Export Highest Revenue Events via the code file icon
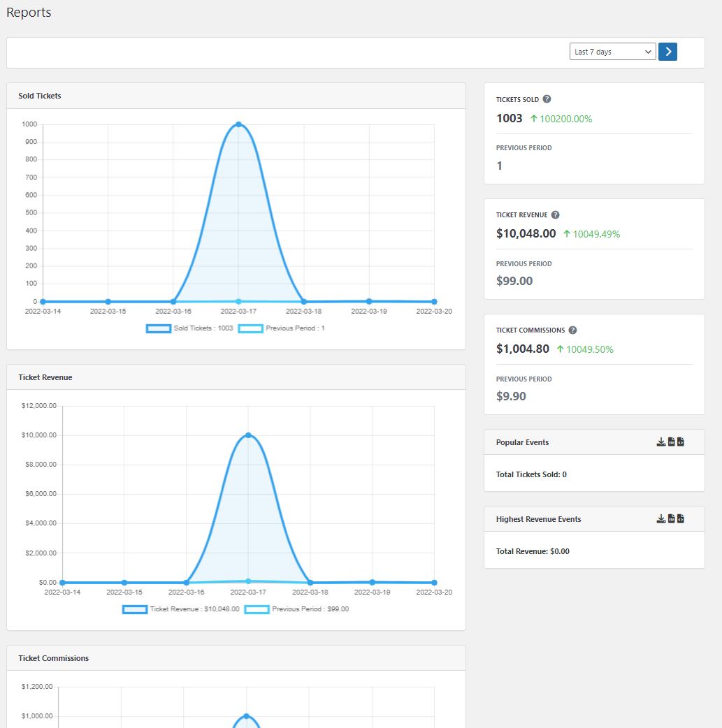Screen dimensions: 722x728 tap(681, 518)
